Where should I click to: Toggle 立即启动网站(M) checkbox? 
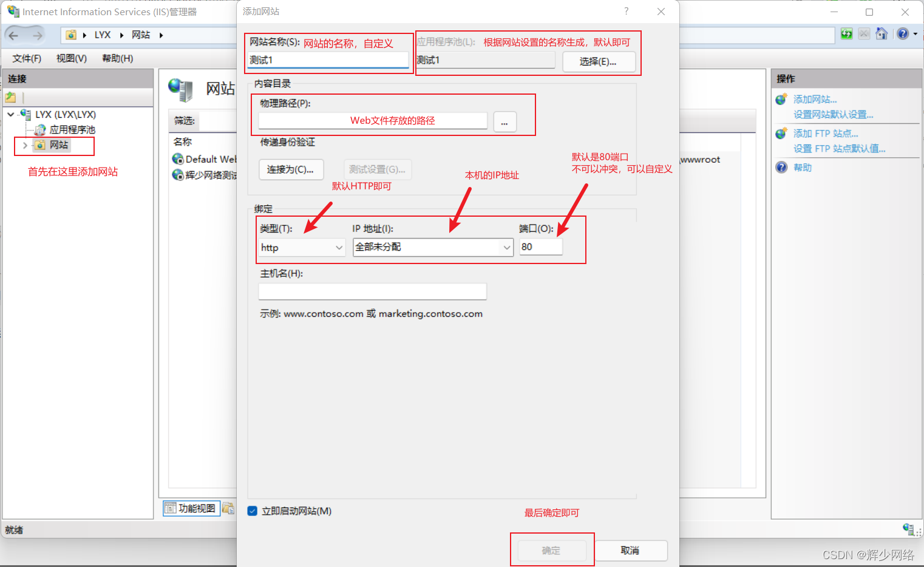(x=253, y=511)
